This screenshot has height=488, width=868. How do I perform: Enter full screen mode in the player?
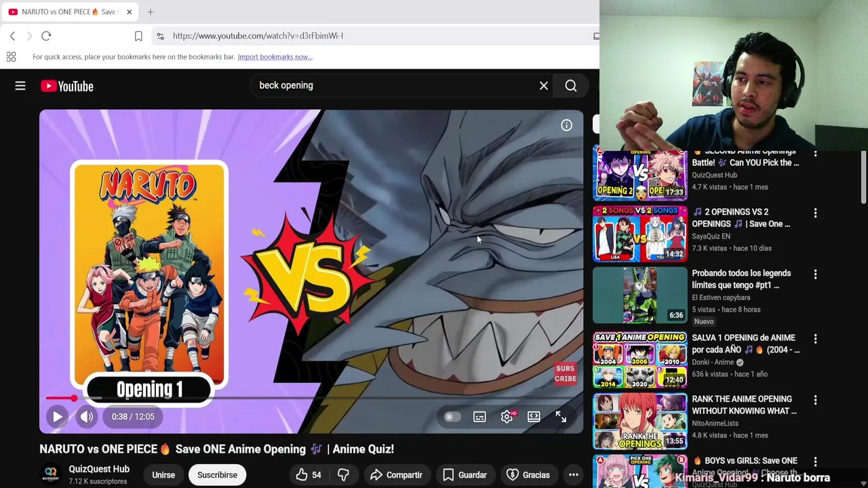[561, 417]
